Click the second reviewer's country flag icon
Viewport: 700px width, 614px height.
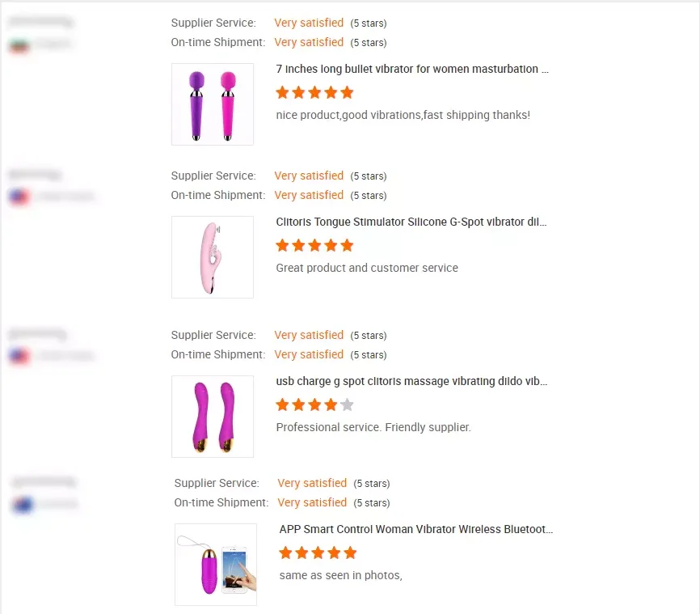coord(19,197)
